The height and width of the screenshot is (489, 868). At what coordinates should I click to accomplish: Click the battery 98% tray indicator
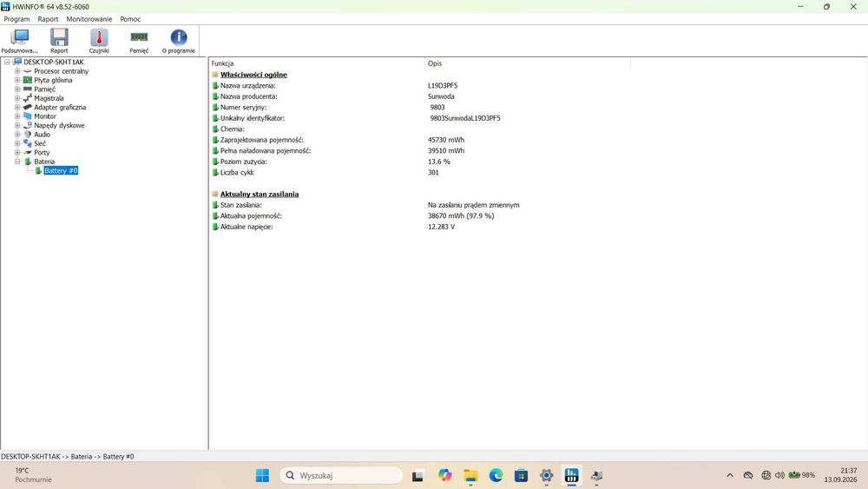point(801,475)
